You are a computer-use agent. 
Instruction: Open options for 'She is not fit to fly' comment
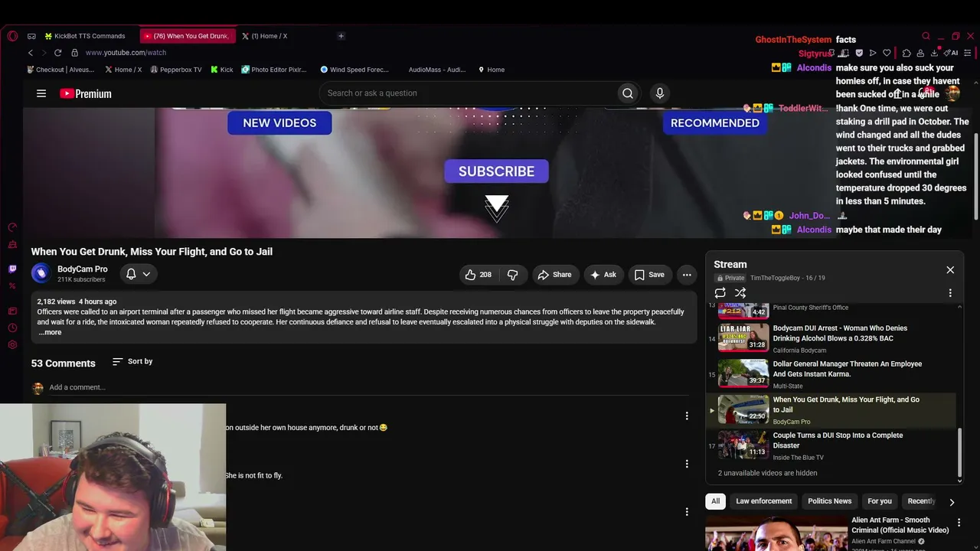point(687,464)
